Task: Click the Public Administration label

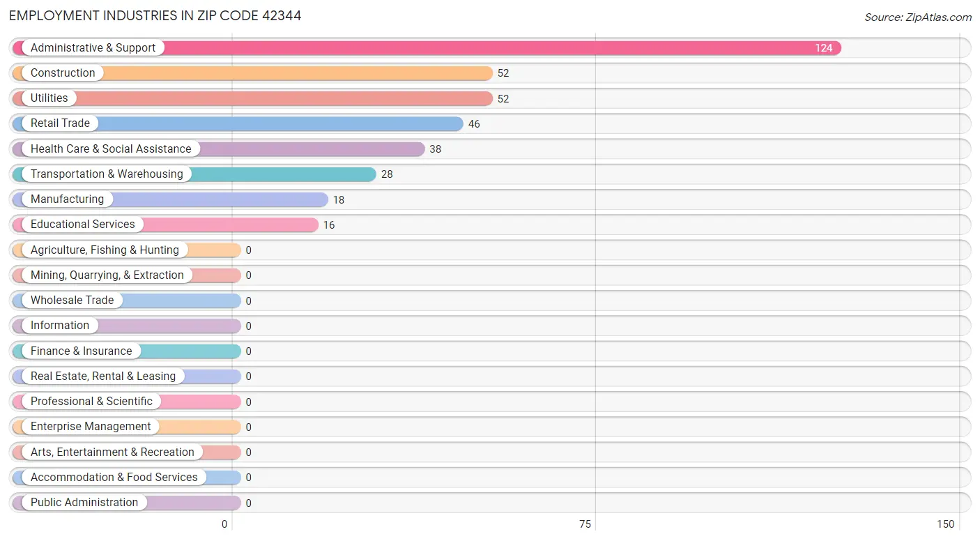Action: (84, 503)
